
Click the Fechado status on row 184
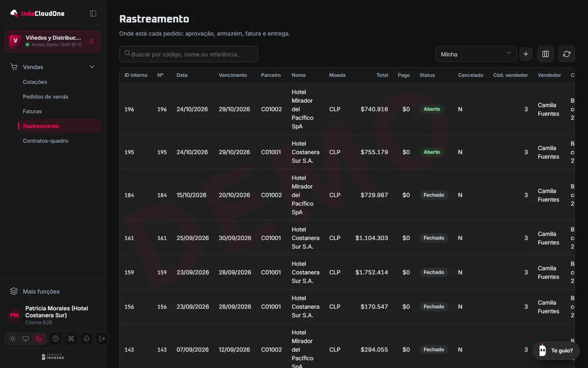434,195
